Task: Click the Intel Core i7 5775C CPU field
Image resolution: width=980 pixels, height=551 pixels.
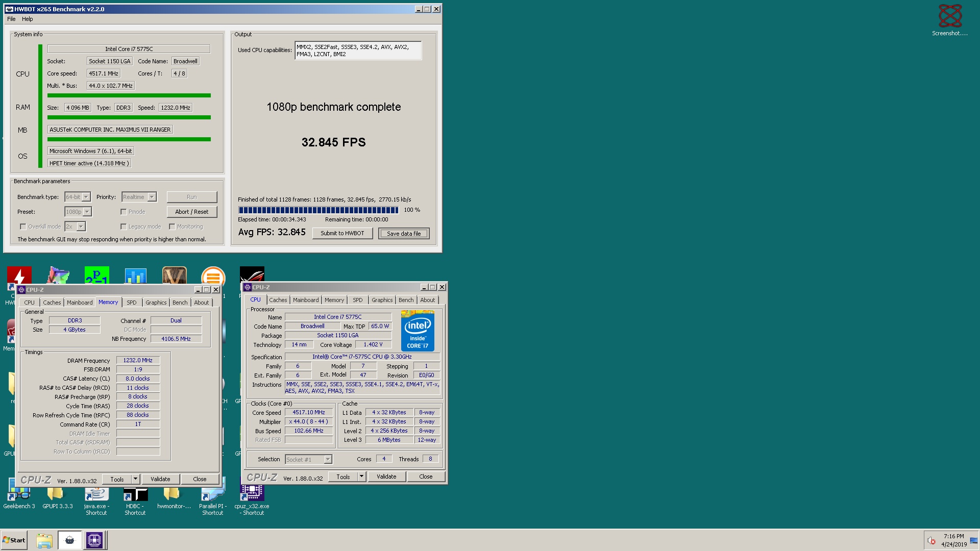Action: tap(129, 49)
